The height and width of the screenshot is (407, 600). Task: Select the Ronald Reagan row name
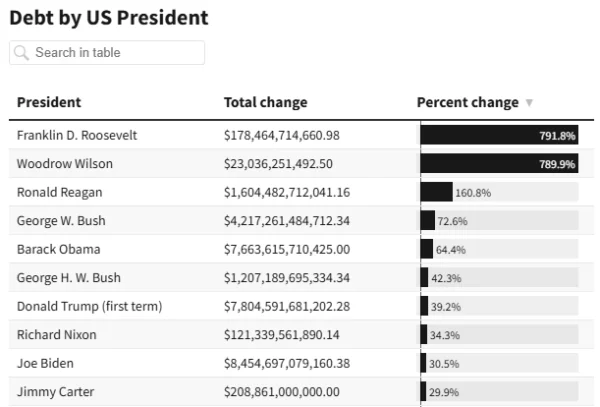pos(59,192)
